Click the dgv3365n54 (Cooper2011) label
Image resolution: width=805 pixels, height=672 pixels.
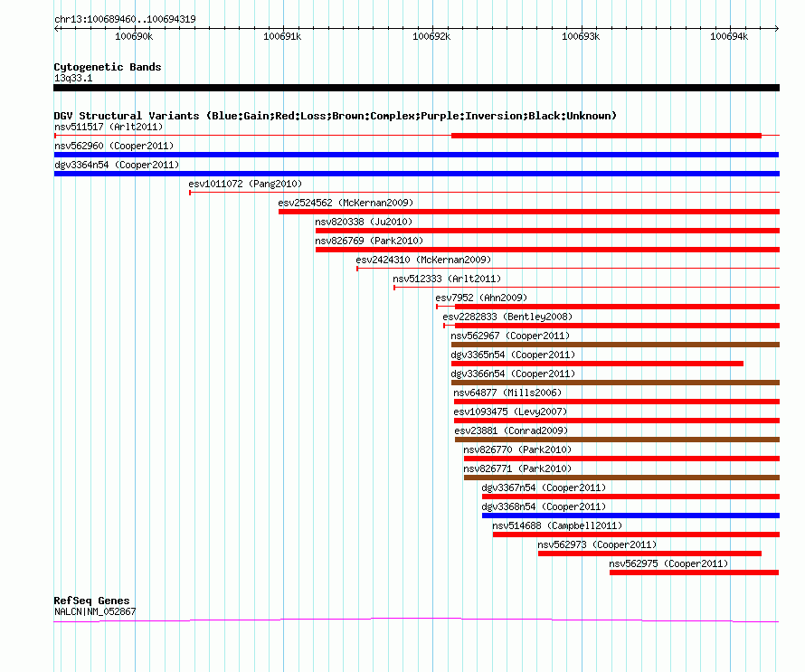(513, 355)
